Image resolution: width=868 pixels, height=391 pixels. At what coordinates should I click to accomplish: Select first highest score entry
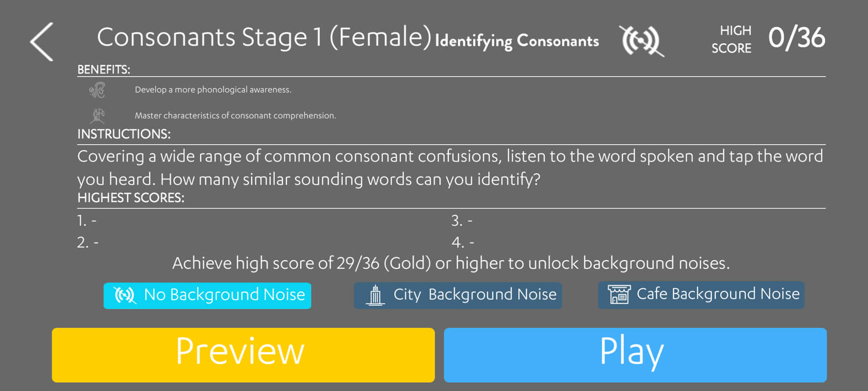(87, 221)
